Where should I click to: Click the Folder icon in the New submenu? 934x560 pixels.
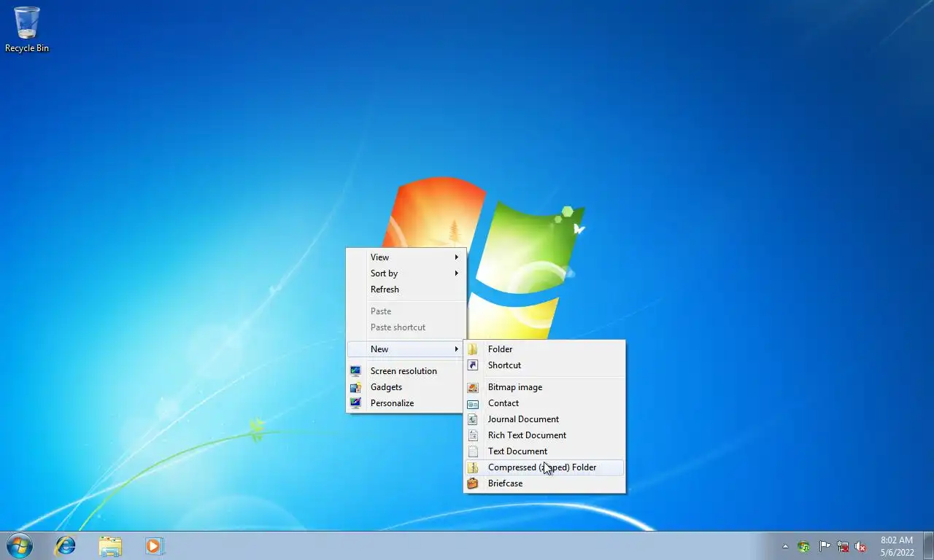pyautogui.click(x=473, y=349)
